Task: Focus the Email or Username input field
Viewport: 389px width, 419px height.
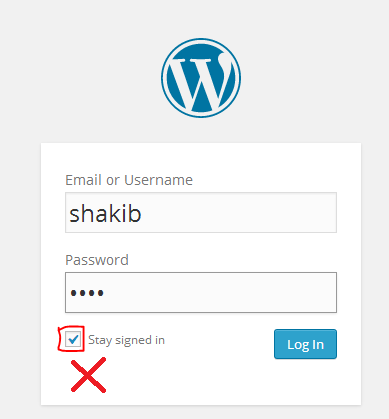Action: tap(201, 212)
